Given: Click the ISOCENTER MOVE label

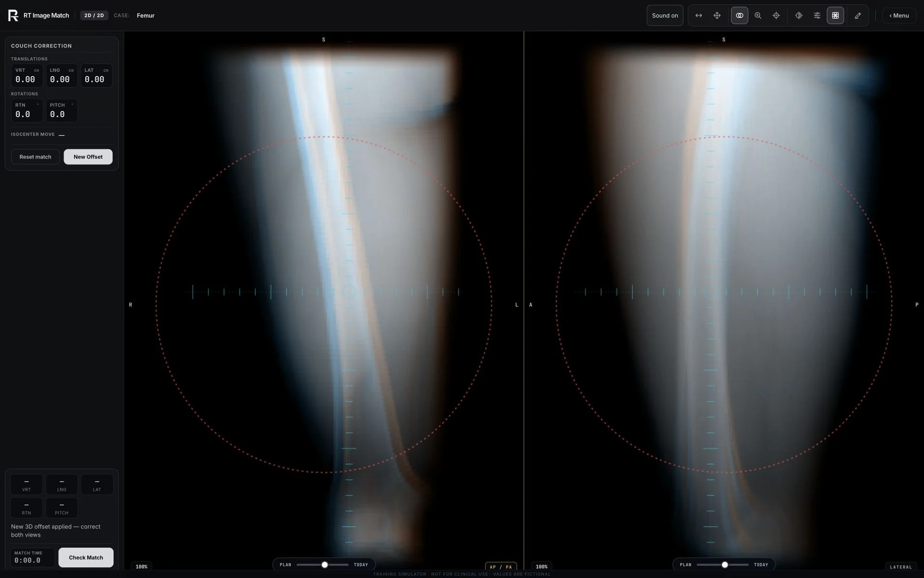Looking at the screenshot, I should tap(33, 134).
